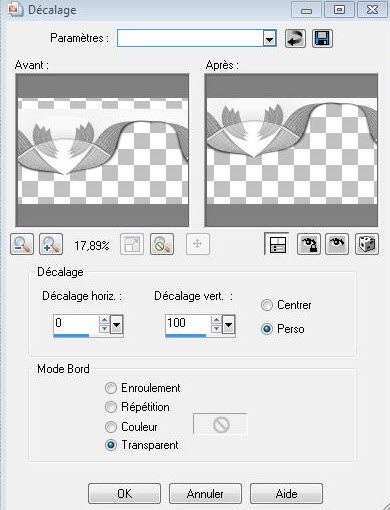Open the Décalage vert. value dropdown arrow
Viewport: 390px width, 510px height.
[x=228, y=324]
